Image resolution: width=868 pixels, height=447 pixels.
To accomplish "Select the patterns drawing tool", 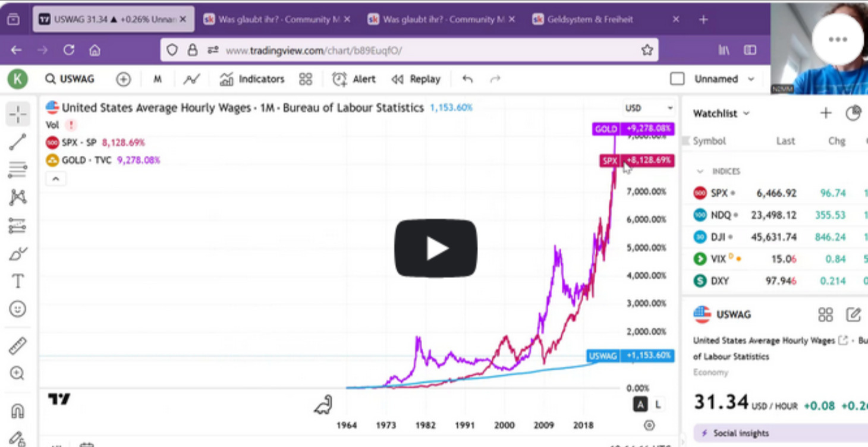I will click(x=18, y=197).
